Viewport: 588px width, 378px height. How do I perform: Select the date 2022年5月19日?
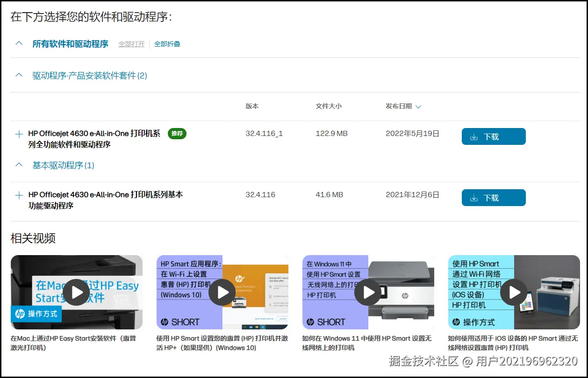click(x=413, y=134)
